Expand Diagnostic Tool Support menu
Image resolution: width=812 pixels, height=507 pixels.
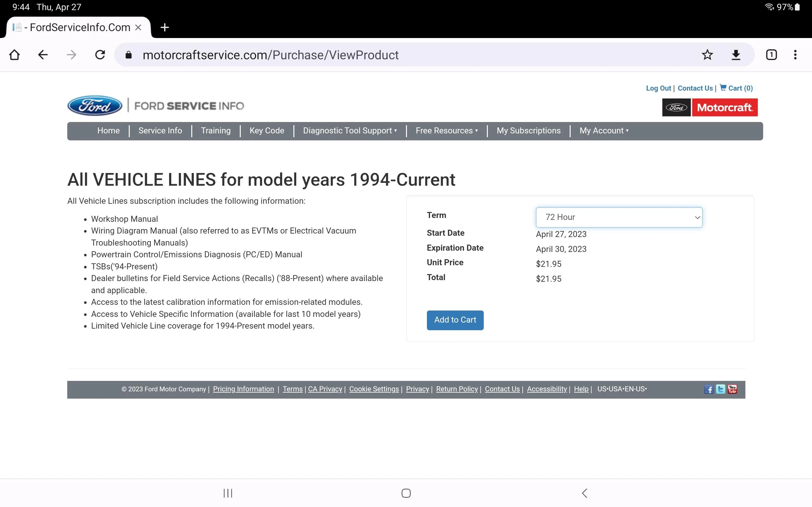[x=350, y=131]
